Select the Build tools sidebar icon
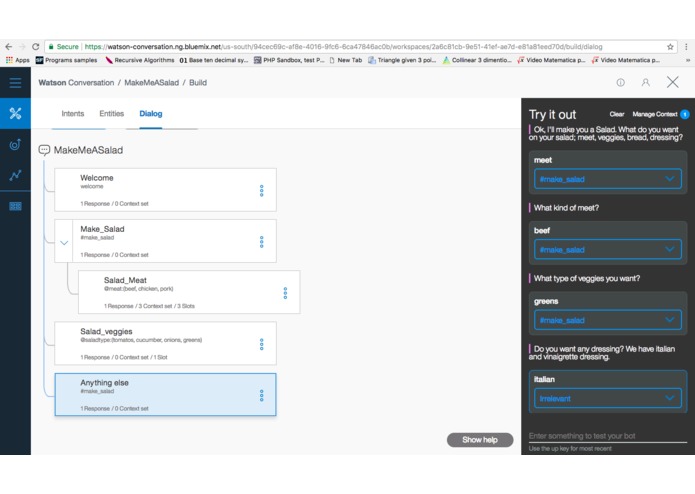The height and width of the screenshot is (494, 695). 15,113
